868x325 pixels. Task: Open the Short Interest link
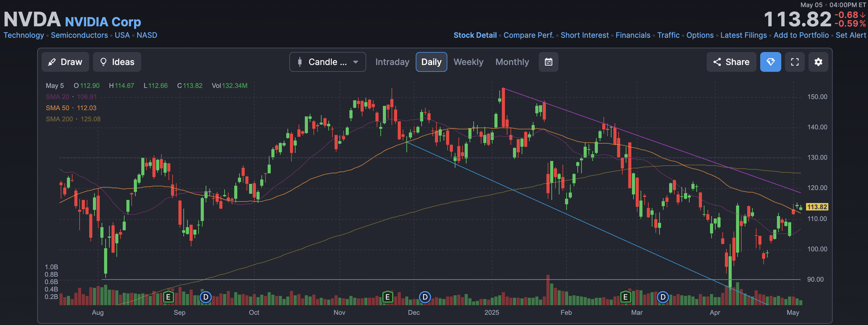click(585, 35)
